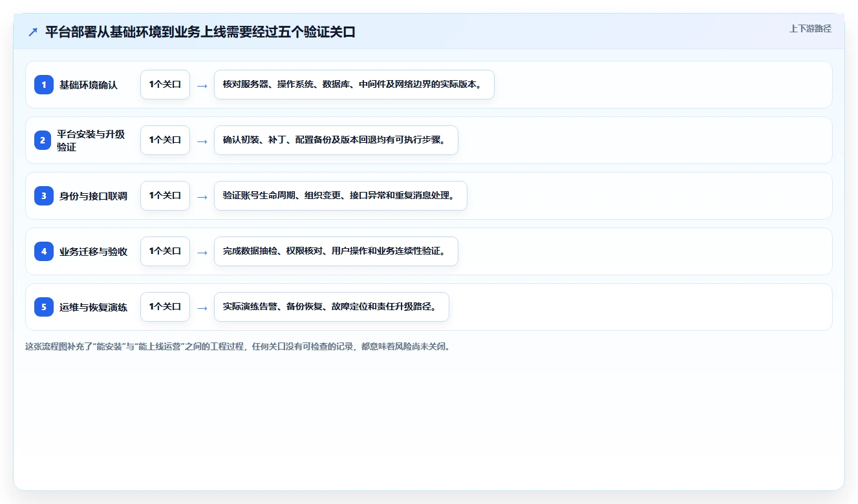Image resolution: width=858 pixels, height=504 pixels.
Task: Click the 上下游路径 label in the header
Action: pos(810,28)
